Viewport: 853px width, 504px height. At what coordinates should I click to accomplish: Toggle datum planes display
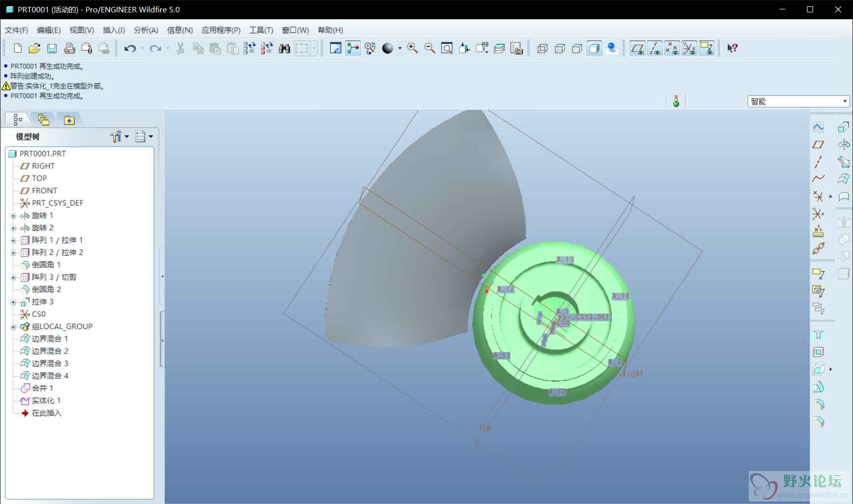[637, 48]
